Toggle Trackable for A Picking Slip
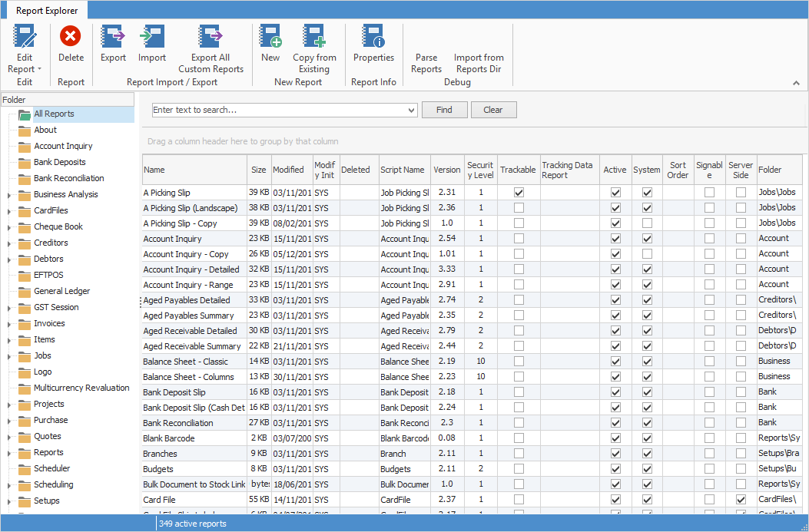The height and width of the screenshot is (532, 809). click(x=518, y=192)
